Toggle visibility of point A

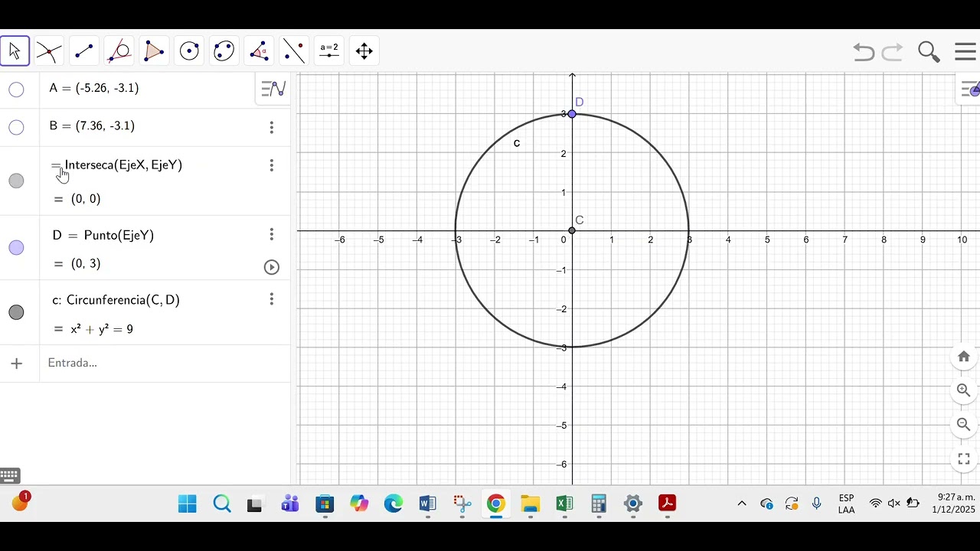tap(16, 90)
